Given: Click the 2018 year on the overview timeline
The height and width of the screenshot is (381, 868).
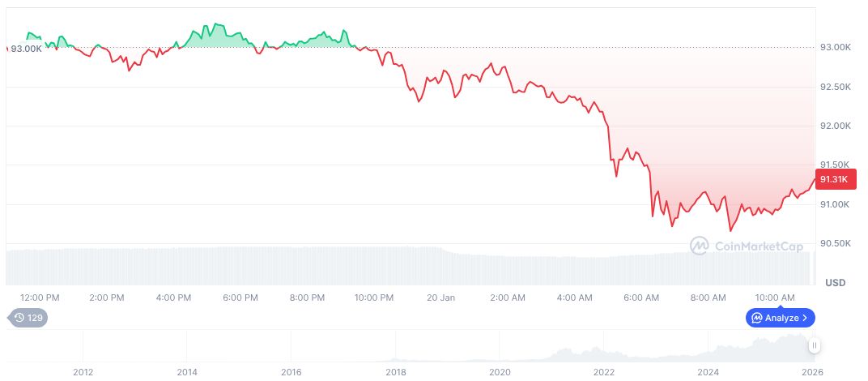Looking at the screenshot, I should [396, 372].
